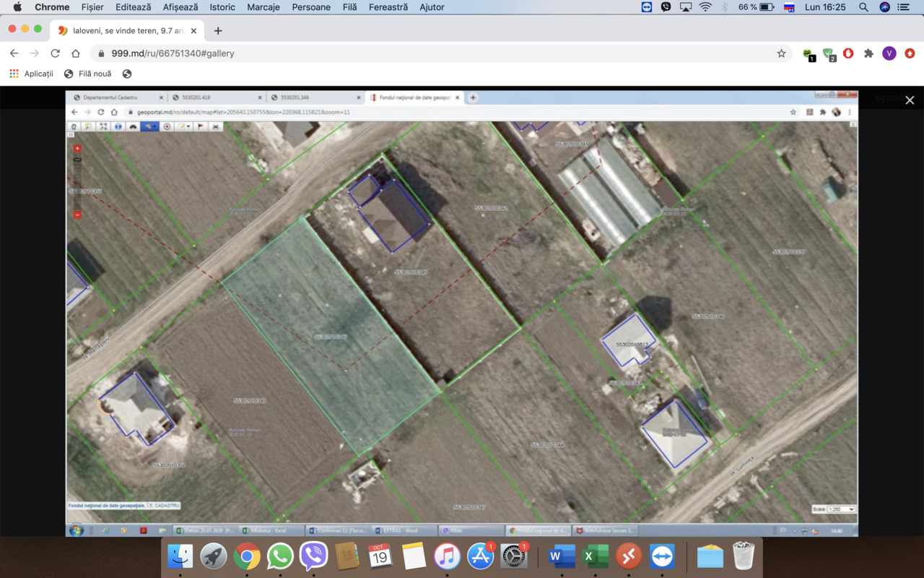Open the keyboard input language flag menu
This screenshot has width=924, height=578.
tap(790, 7)
